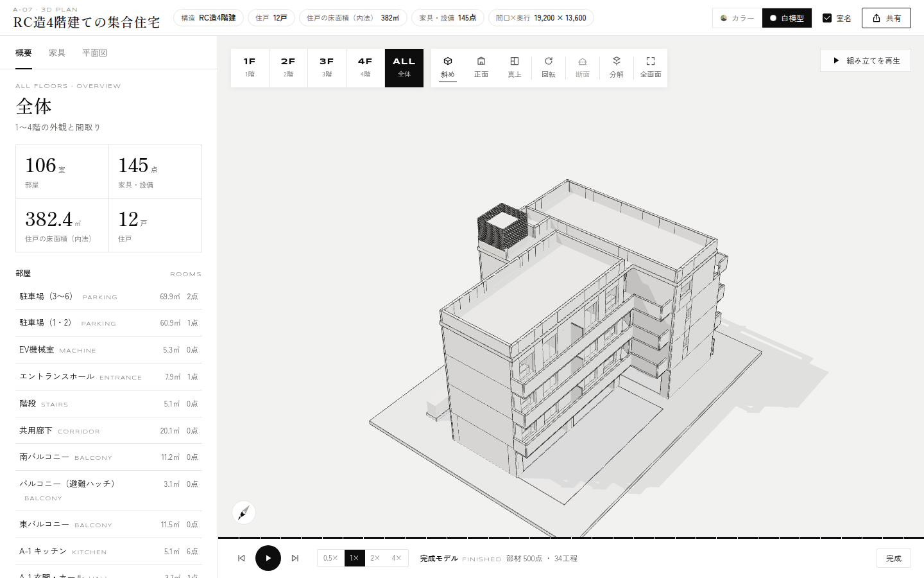Click 組み立てを再生 button
Screen dimensions: 924x578
point(866,60)
